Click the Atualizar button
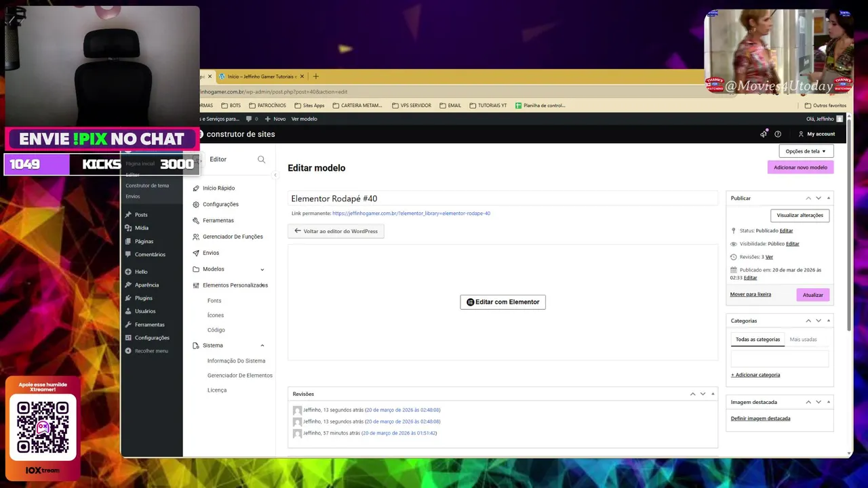 click(x=812, y=295)
